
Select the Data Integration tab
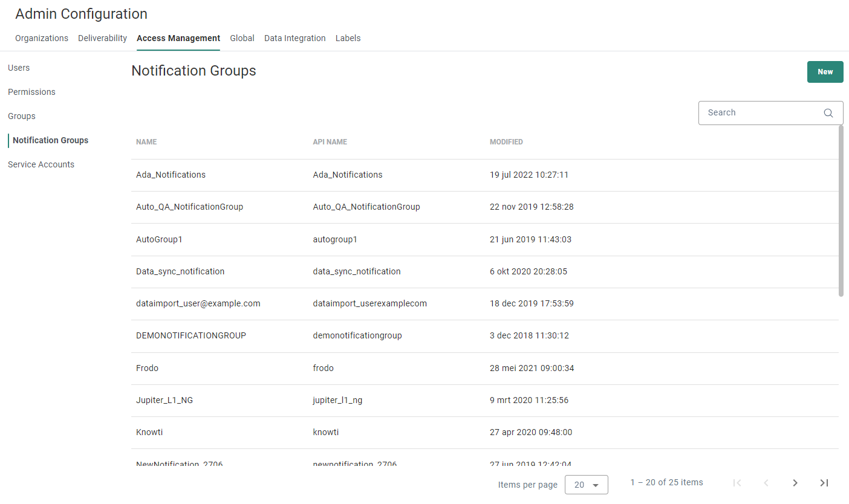click(294, 38)
